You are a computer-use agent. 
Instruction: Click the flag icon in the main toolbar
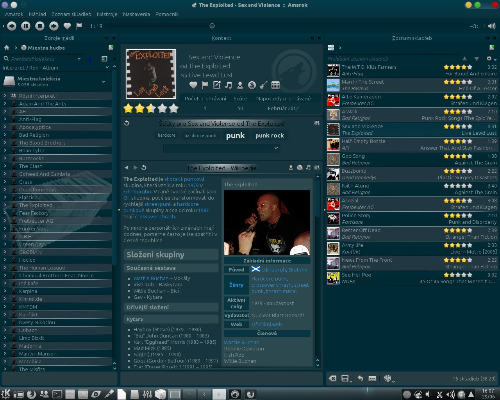pos(79,26)
